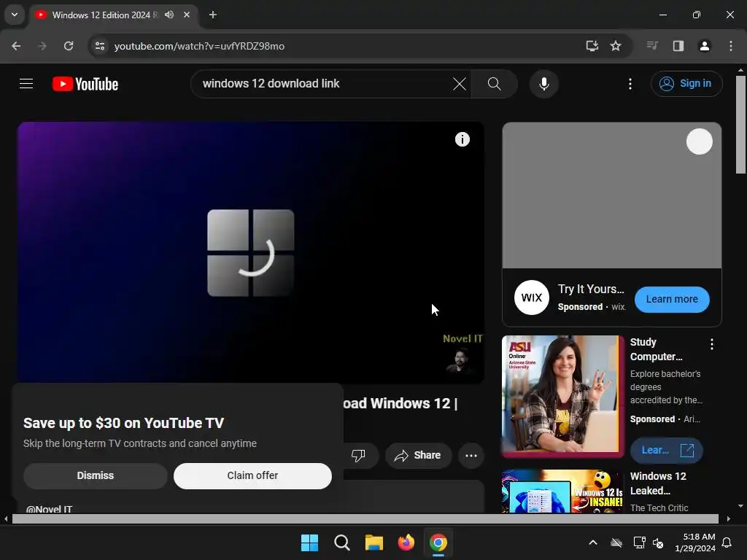Go back to the previous page
747x560 pixels.
coord(16,46)
